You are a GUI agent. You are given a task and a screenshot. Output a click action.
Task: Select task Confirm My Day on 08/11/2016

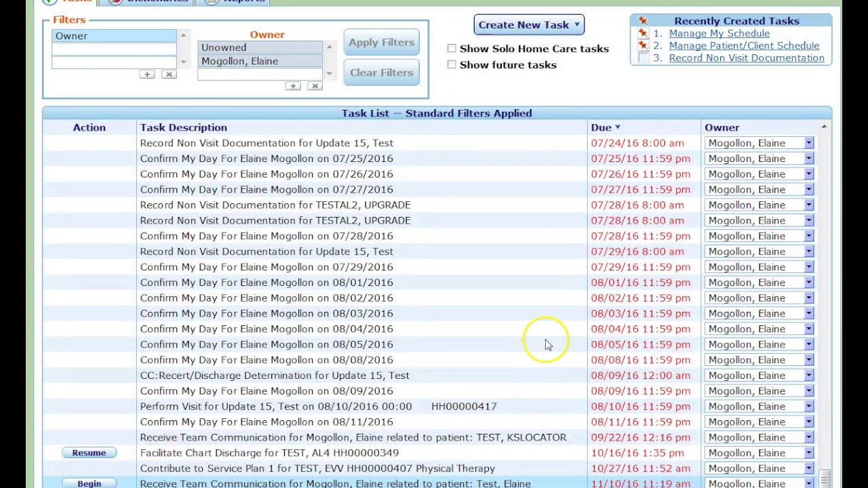267,422
